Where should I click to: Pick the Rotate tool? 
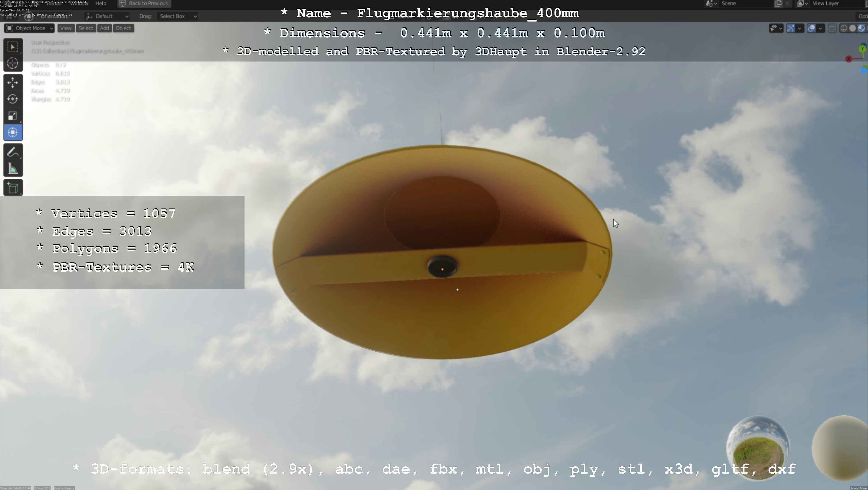click(x=13, y=99)
